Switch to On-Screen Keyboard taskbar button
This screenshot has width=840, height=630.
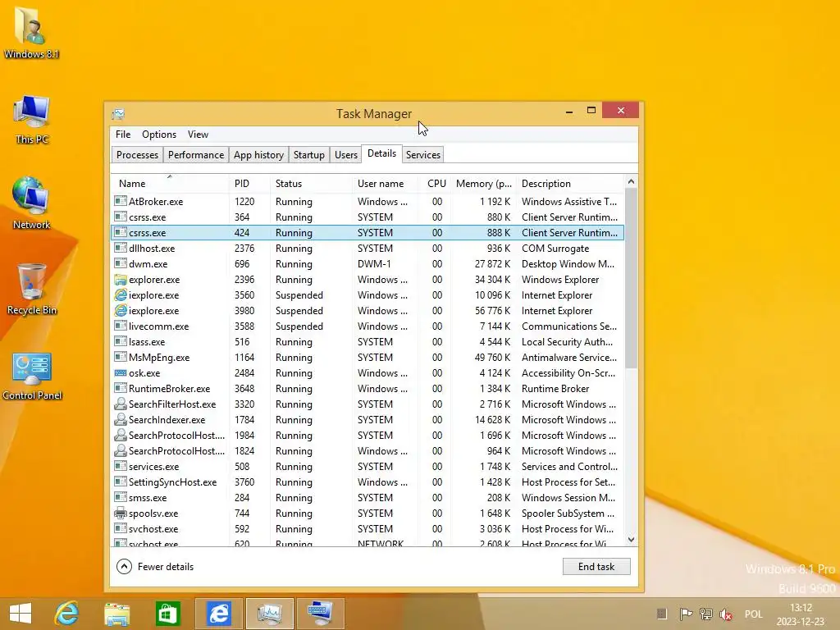321,614
